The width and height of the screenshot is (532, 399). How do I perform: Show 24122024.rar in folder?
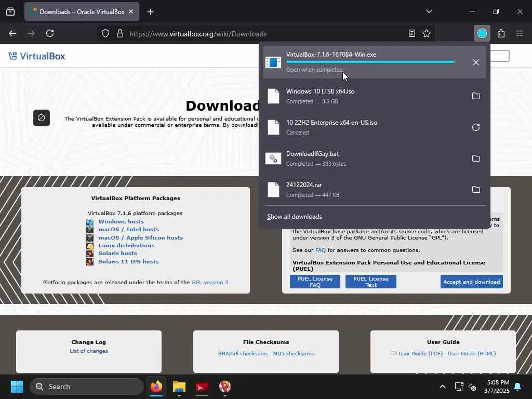(476, 190)
